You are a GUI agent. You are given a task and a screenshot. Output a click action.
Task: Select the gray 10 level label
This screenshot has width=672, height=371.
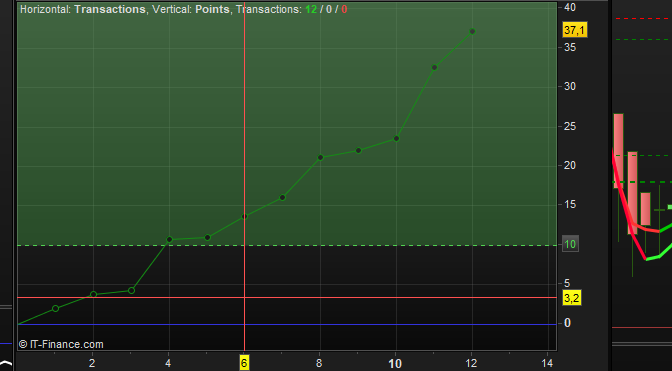point(570,244)
